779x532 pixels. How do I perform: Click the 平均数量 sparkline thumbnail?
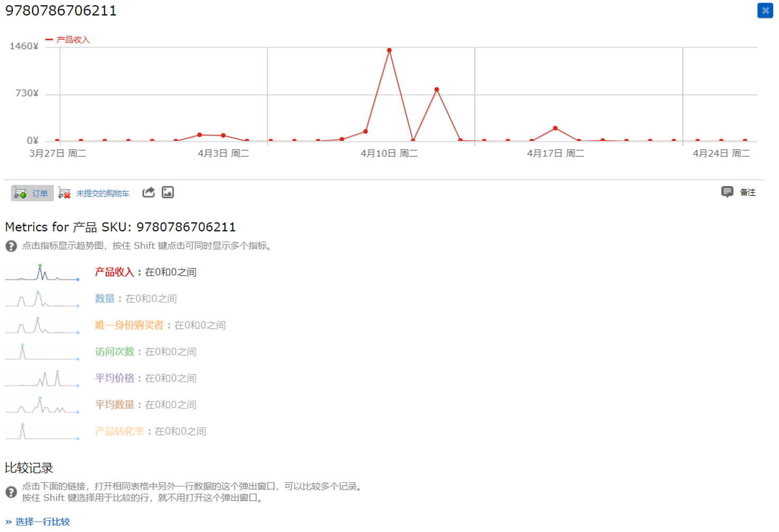42,404
